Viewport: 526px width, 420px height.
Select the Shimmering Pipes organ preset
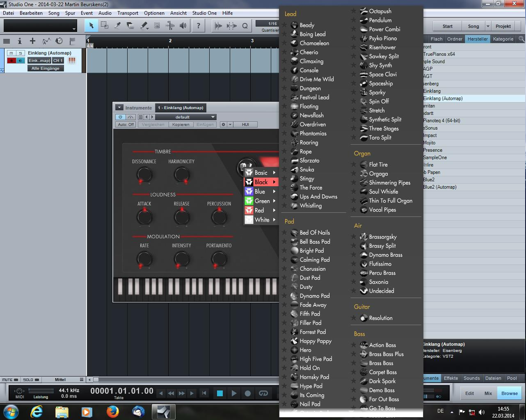pyautogui.click(x=390, y=183)
